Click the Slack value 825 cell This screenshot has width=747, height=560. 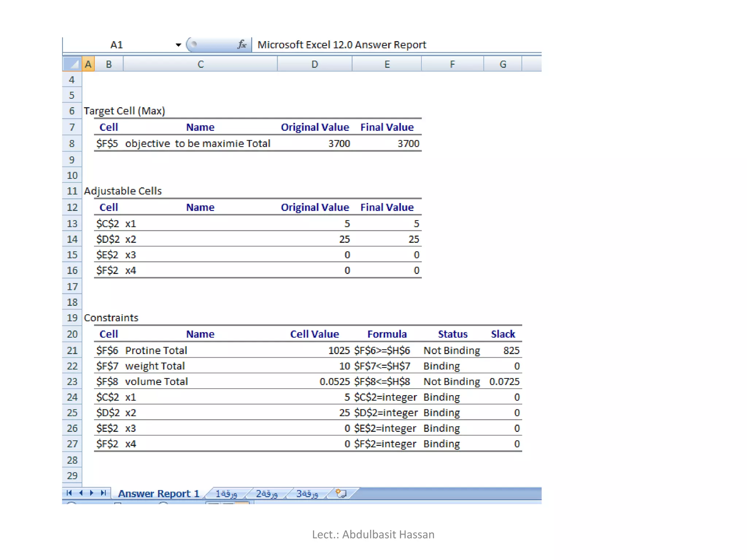[x=511, y=350]
